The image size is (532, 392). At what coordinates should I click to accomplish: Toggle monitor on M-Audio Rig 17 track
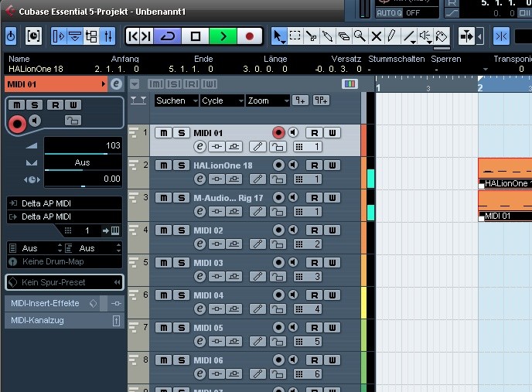point(293,197)
